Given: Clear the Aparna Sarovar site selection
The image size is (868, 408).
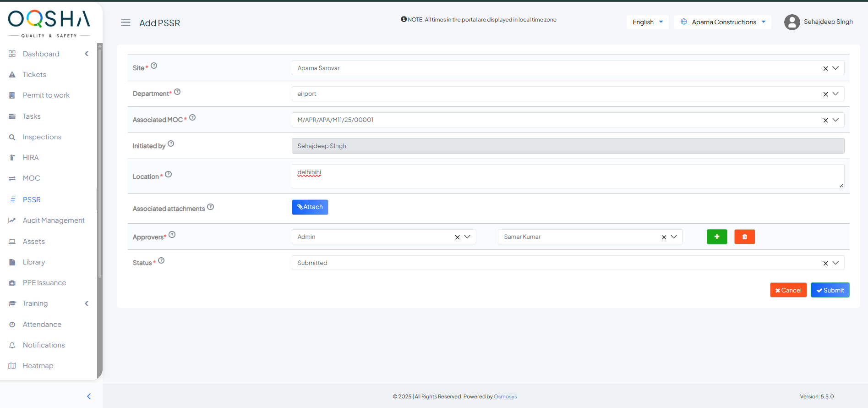Looking at the screenshot, I should [825, 68].
